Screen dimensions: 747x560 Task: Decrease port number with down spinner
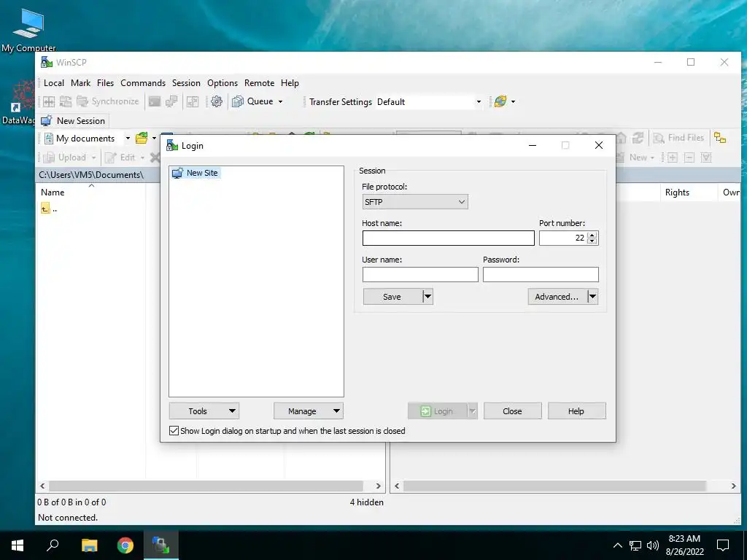click(x=592, y=241)
